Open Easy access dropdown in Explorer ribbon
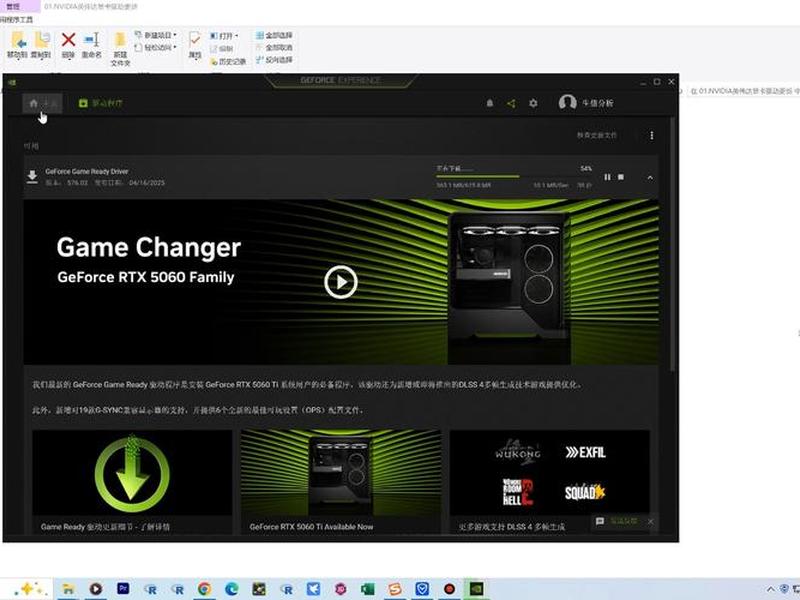The width and height of the screenshot is (800, 600). (x=156, y=47)
